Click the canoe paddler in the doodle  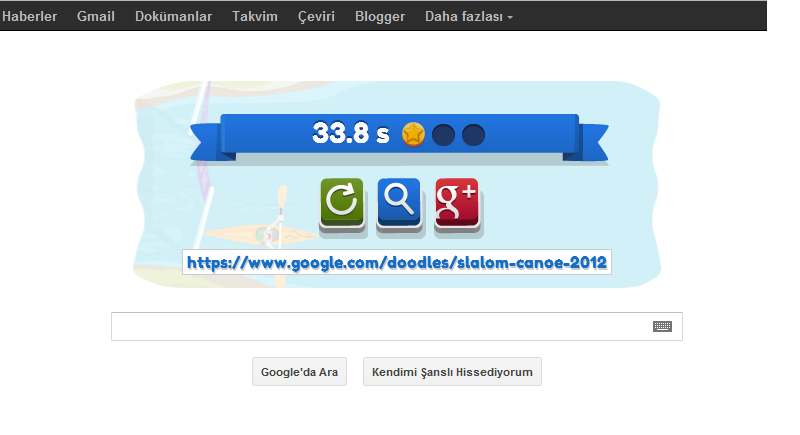270,232
